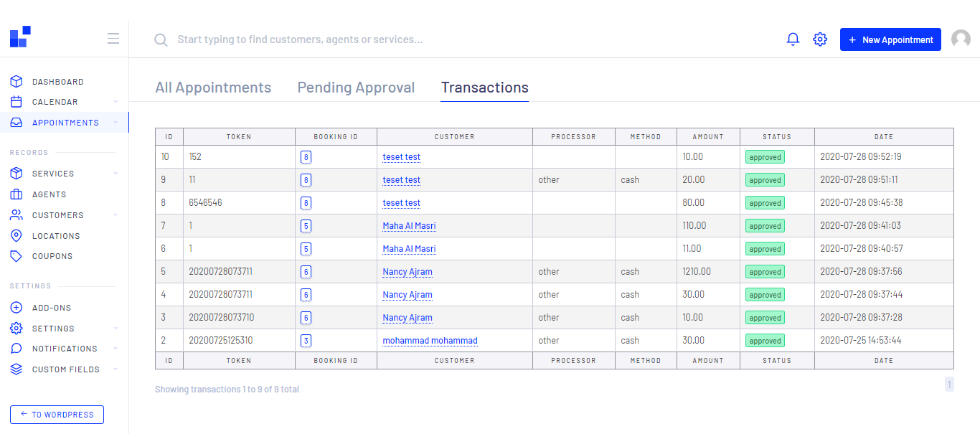Click the Services box icon in sidebar
The height and width of the screenshot is (434, 980).
tap(16, 173)
